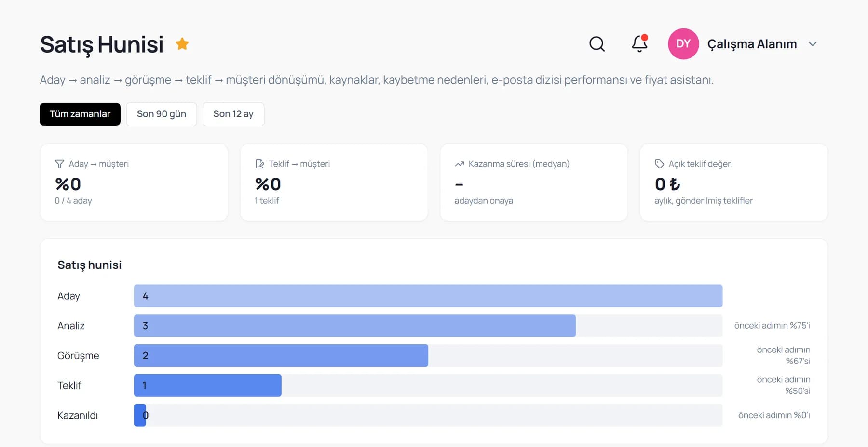The image size is (868, 447).
Task: Click the trend icon on Kazanma süresi card
Action: [459, 164]
